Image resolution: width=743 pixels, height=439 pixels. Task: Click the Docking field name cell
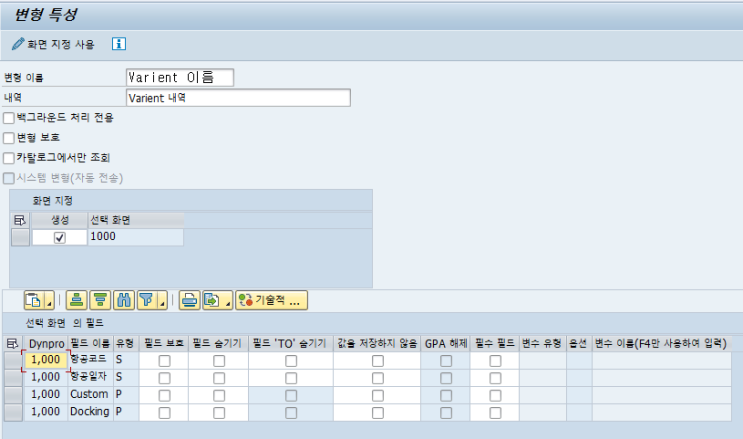point(91,412)
